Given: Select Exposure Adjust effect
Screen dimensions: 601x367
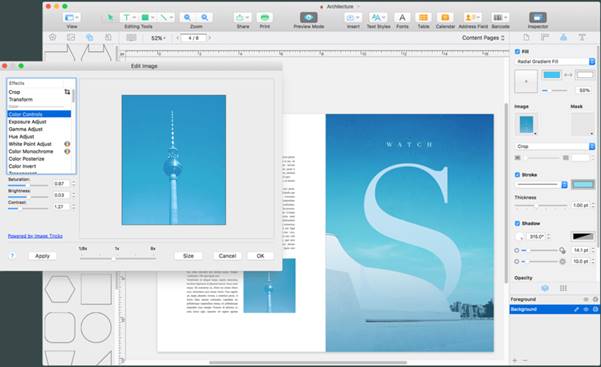Looking at the screenshot, I should pyautogui.click(x=39, y=122).
